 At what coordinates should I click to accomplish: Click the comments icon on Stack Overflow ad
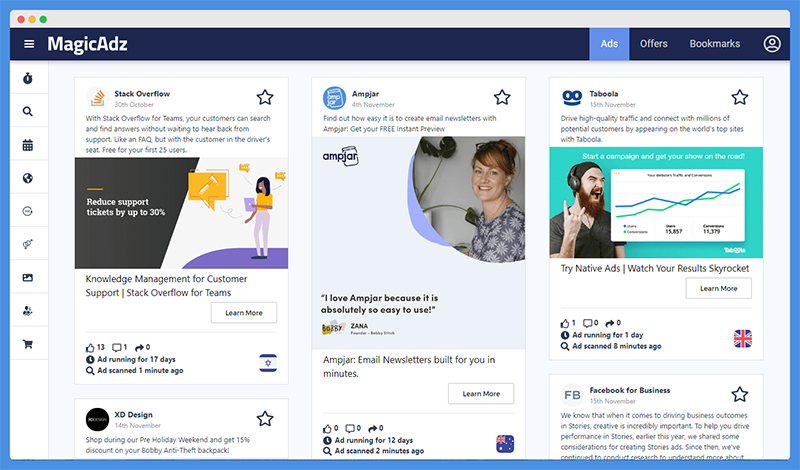(x=117, y=348)
